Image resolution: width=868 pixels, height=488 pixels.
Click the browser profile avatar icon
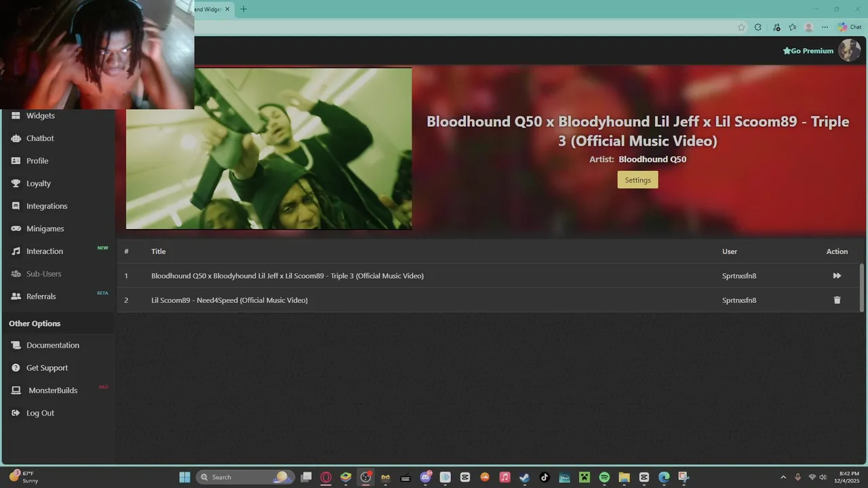click(x=808, y=27)
